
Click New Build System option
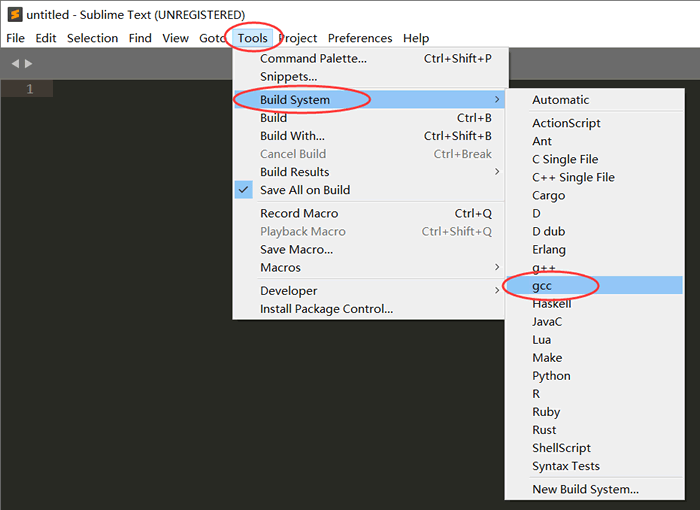pos(585,490)
